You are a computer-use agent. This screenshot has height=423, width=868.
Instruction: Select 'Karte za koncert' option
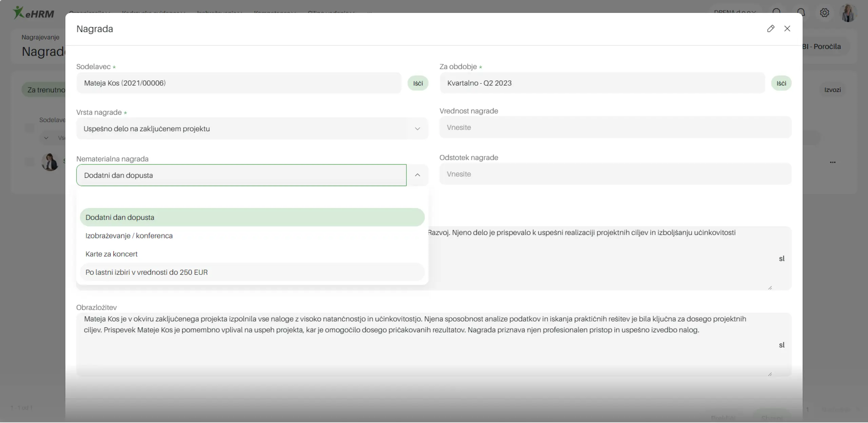point(112,254)
